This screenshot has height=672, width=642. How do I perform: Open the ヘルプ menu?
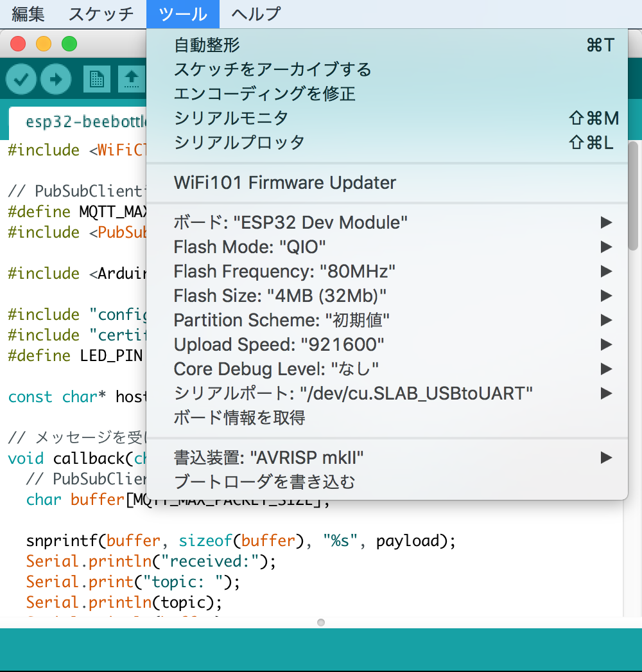(x=256, y=14)
